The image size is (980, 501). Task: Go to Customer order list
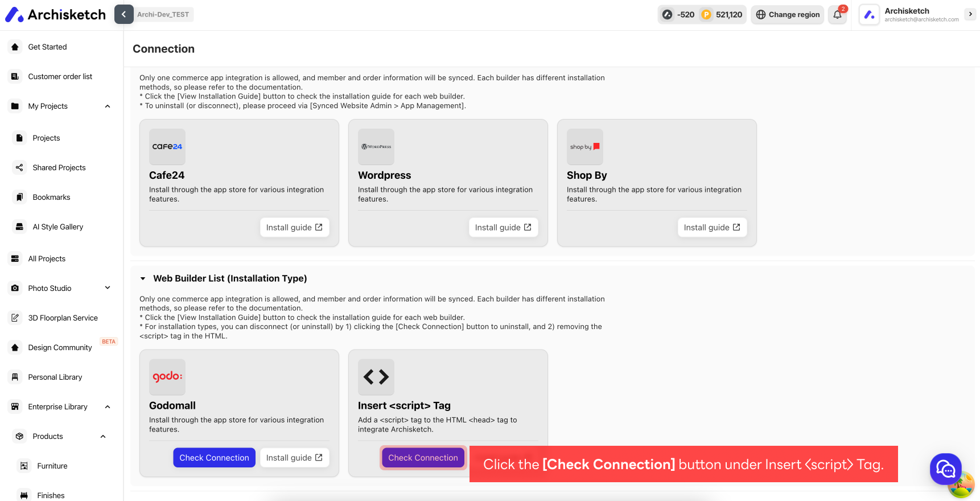pyautogui.click(x=61, y=76)
